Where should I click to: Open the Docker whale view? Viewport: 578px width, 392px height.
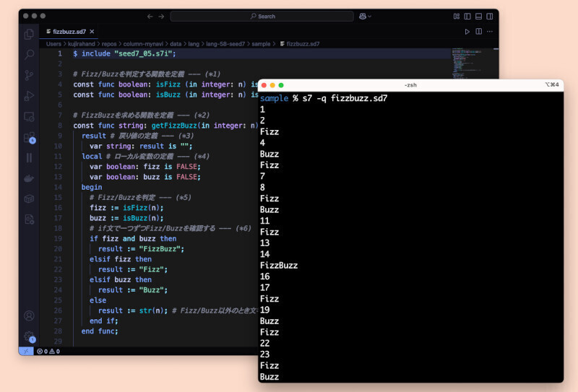pyautogui.click(x=29, y=179)
